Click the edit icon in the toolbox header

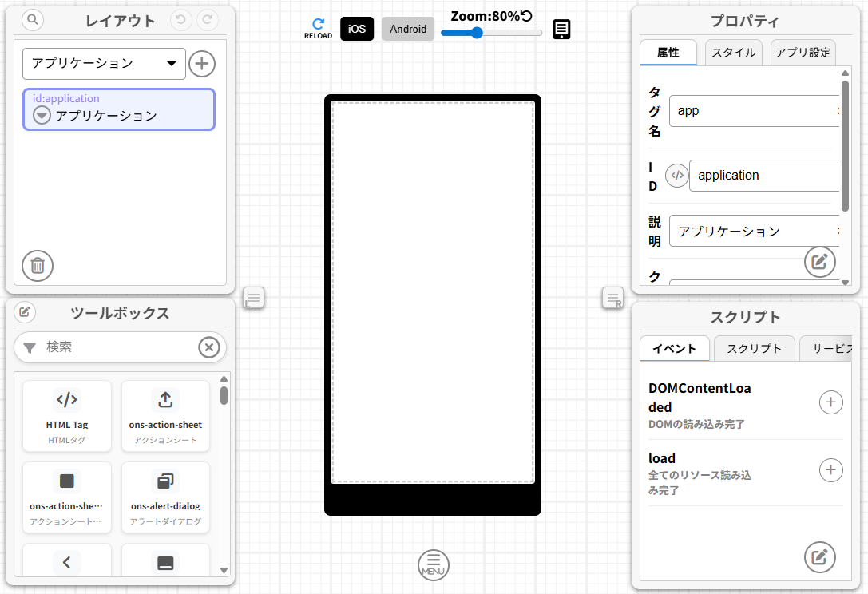pyautogui.click(x=25, y=311)
